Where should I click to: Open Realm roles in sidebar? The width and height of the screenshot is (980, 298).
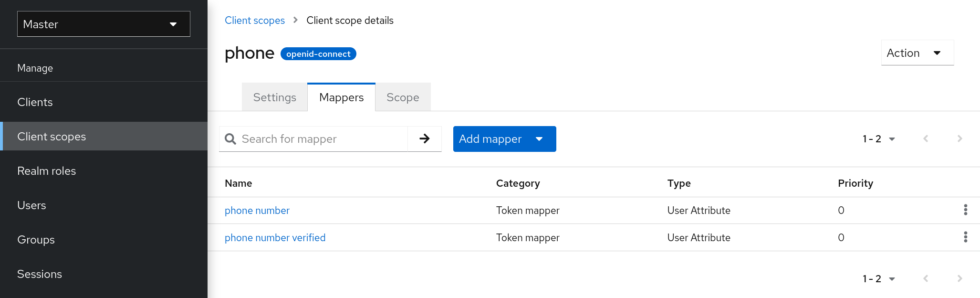pos(47,171)
